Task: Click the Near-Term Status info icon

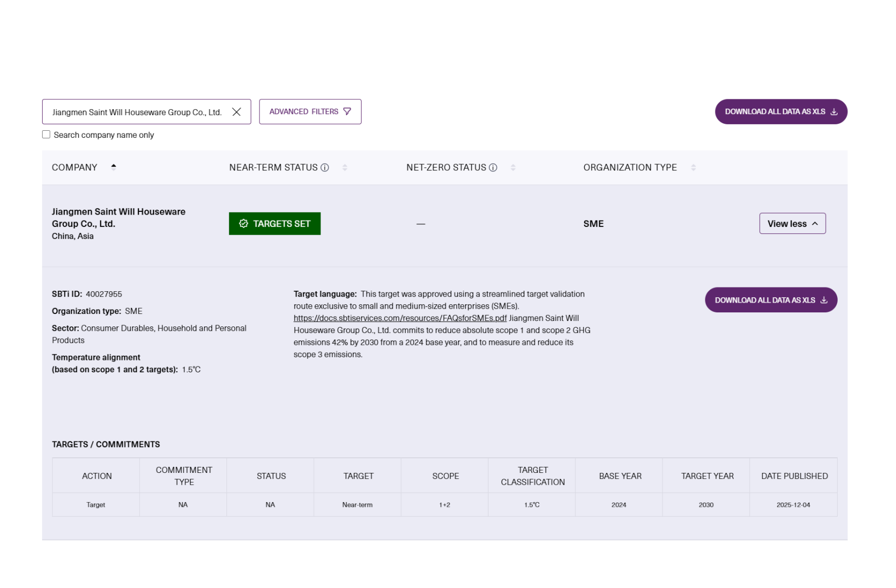Action: click(325, 168)
